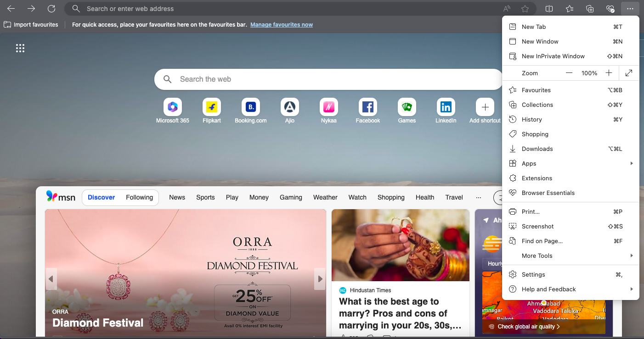
Task: Click the browser Back arrow
Action: [11, 9]
